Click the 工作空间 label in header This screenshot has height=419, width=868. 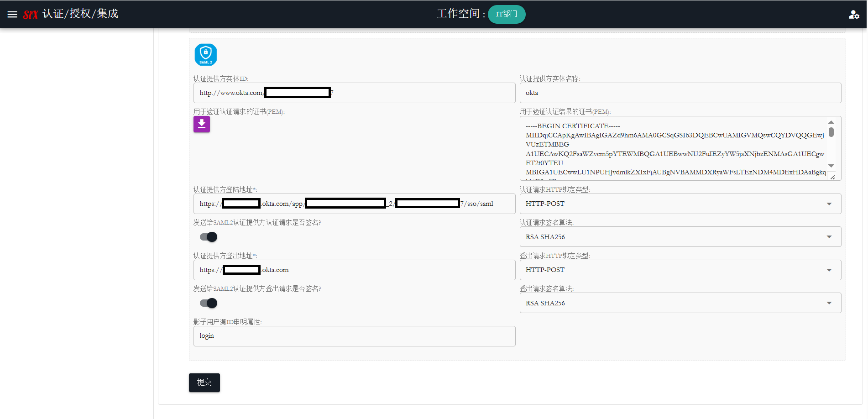coord(461,14)
